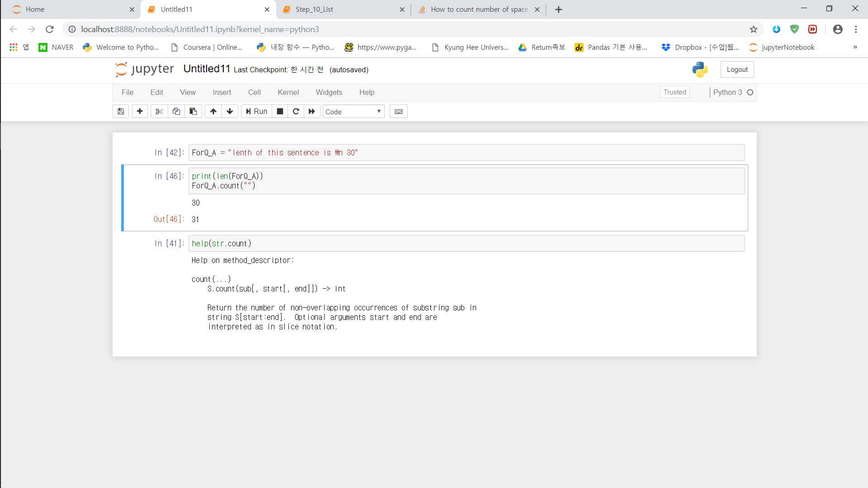Click the Python 3 kernel name
This screenshot has height=488, width=868.
[x=727, y=92]
